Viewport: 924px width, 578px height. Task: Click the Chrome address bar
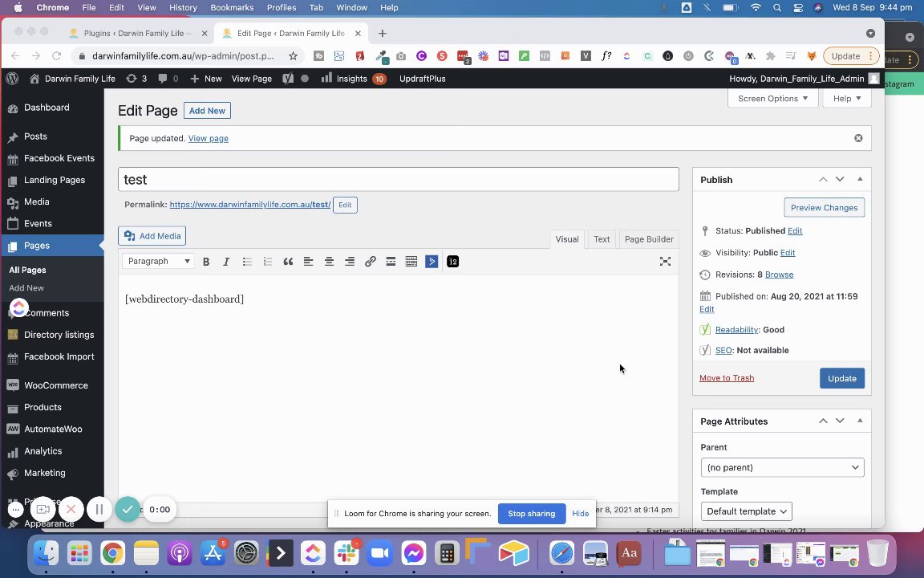pos(183,56)
